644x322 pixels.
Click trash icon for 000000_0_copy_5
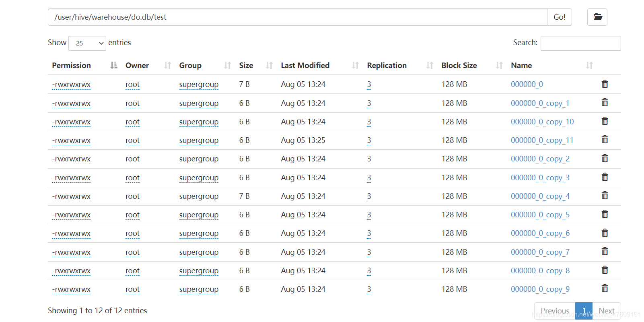[x=605, y=214]
